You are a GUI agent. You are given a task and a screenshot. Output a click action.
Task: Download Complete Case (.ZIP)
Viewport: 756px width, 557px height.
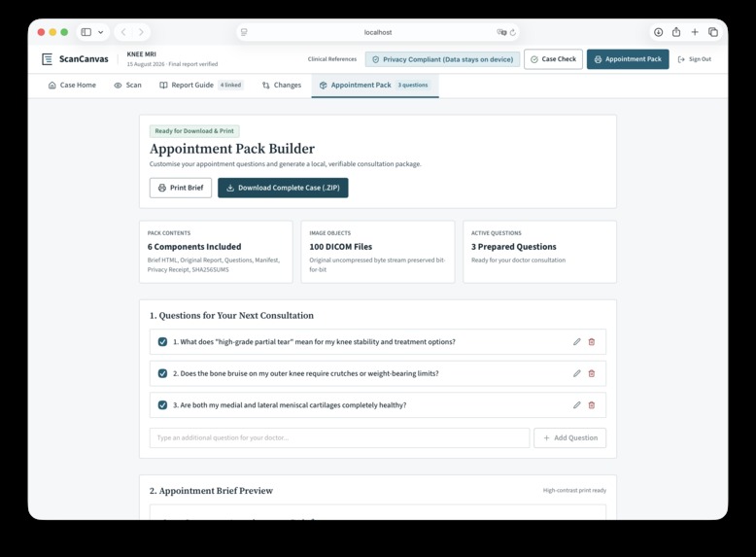tap(283, 188)
